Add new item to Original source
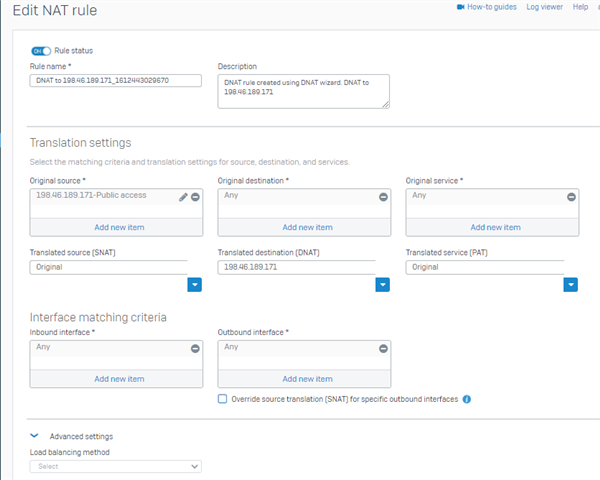The height and width of the screenshot is (480, 600). click(119, 227)
